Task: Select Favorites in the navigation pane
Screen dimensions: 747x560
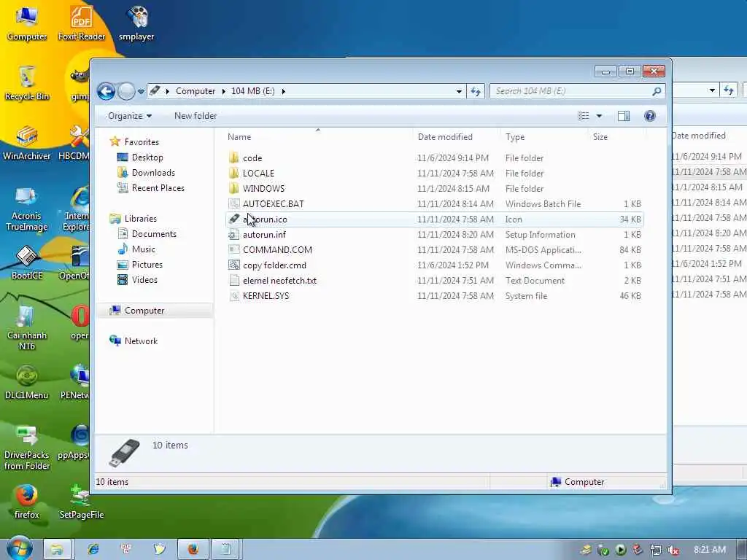Action: (x=142, y=142)
